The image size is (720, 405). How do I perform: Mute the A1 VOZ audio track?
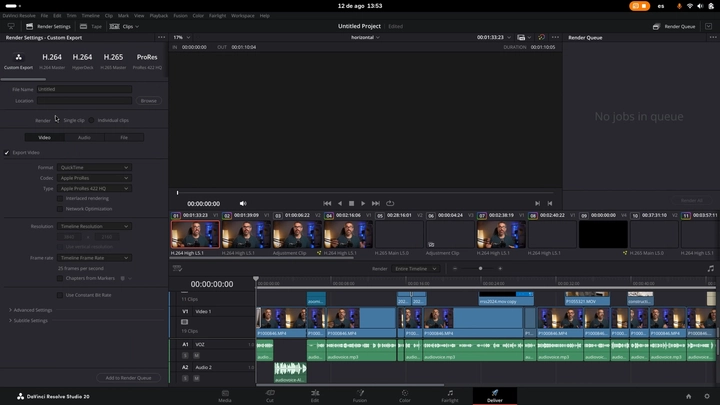coord(196,355)
